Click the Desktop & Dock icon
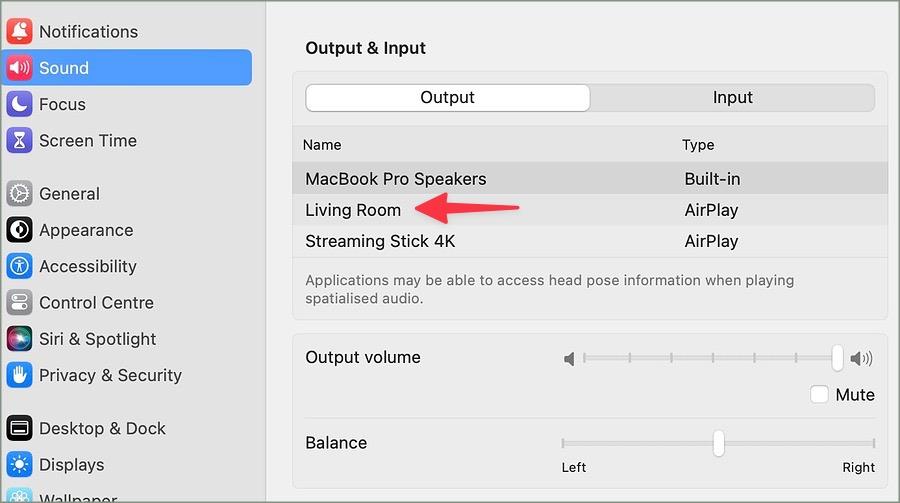 click(x=20, y=428)
